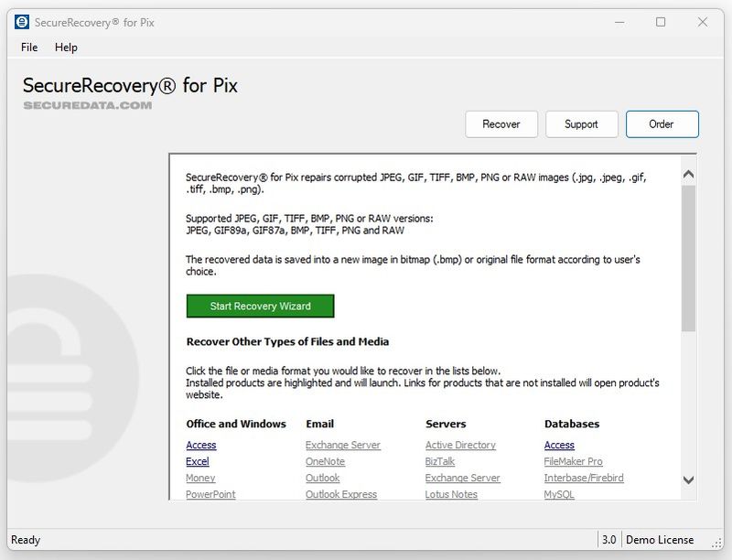Open the Access link under Office and Windows
The height and width of the screenshot is (560, 732).
[x=199, y=445]
